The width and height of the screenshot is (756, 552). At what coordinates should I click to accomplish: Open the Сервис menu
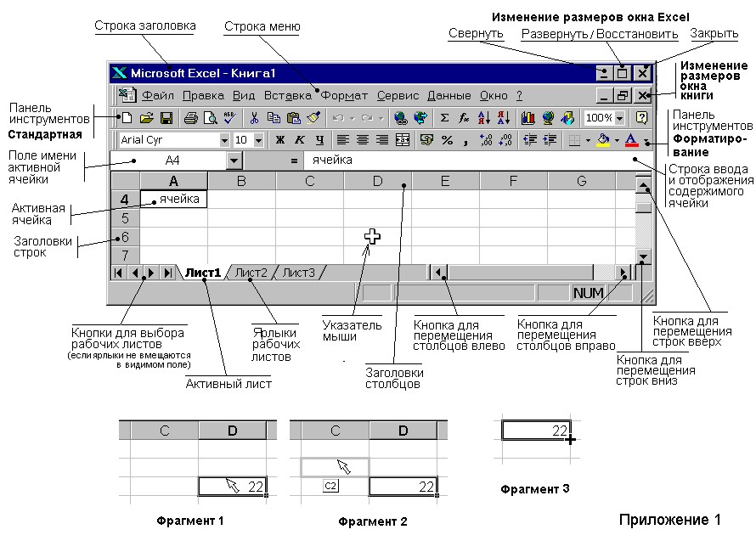[398, 95]
